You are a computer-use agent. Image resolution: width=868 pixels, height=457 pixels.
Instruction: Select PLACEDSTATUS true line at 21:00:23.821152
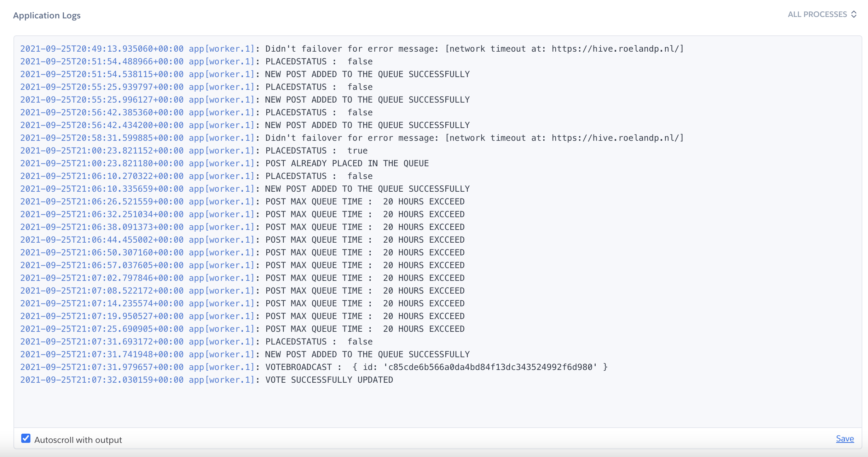tap(194, 151)
